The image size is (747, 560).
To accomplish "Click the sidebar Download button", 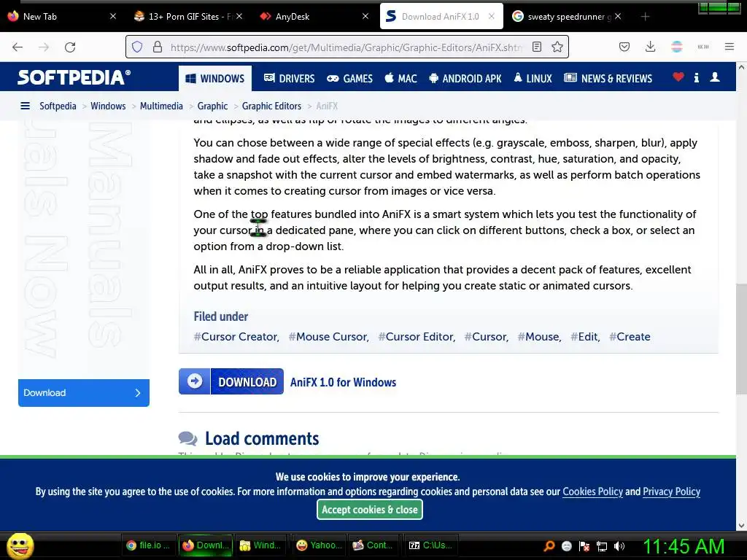I will [84, 393].
